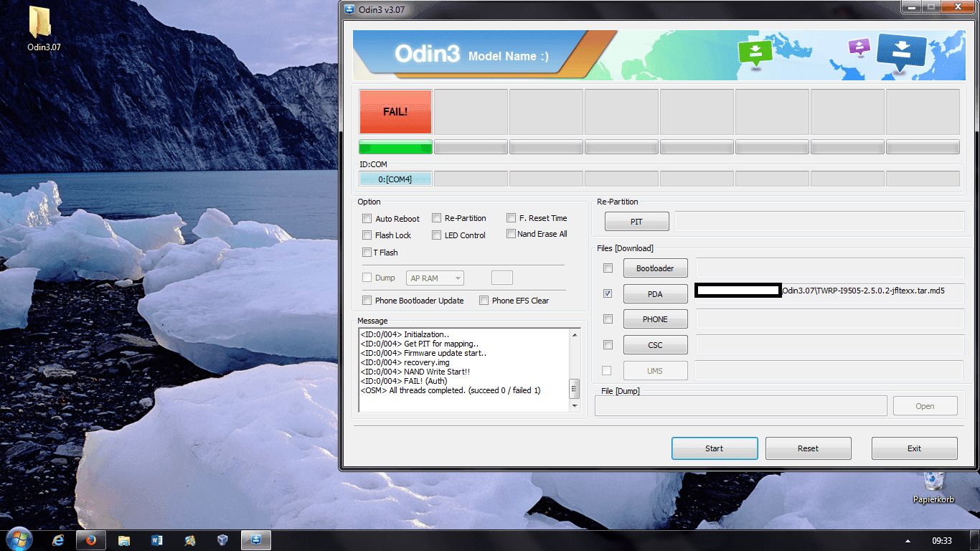Screen dimensions: 980x551
Task: Click the PDA file path field
Action: [829, 293]
